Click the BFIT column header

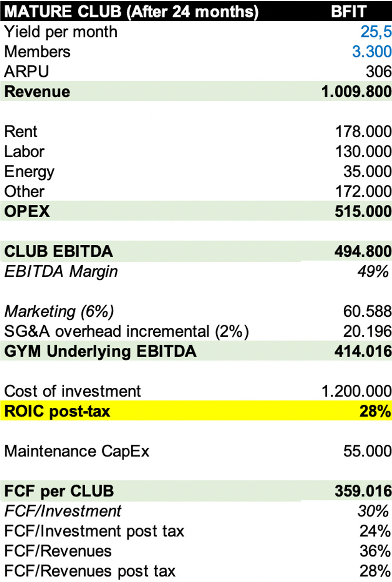click(348, 12)
